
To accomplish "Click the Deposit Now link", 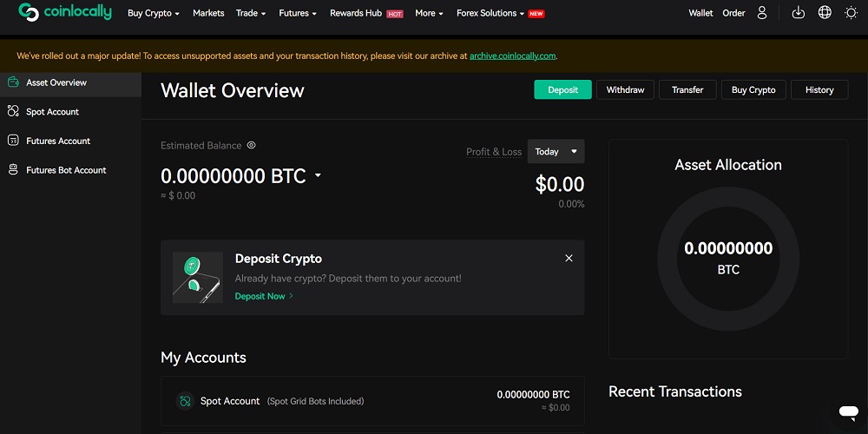I will [264, 296].
